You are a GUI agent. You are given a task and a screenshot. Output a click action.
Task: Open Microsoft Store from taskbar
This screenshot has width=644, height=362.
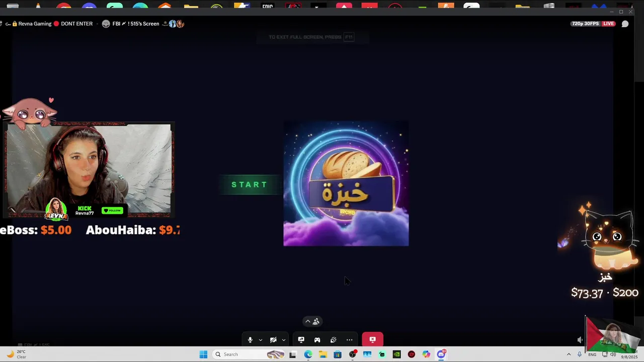tap(338, 354)
